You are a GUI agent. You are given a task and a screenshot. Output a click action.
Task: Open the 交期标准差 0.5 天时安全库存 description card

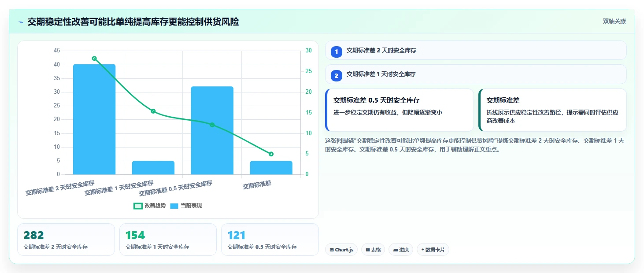tap(400, 110)
